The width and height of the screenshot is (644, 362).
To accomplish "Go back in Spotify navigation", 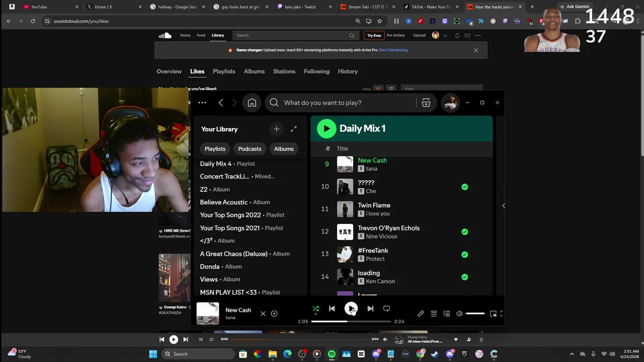I will [x=221, y=103].
